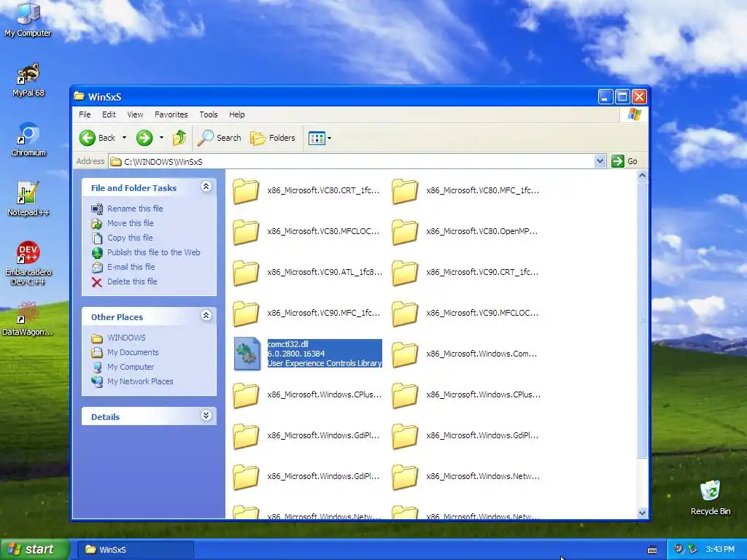Click the green Back arrow button
Screen dimensions: 747x560
88,138
